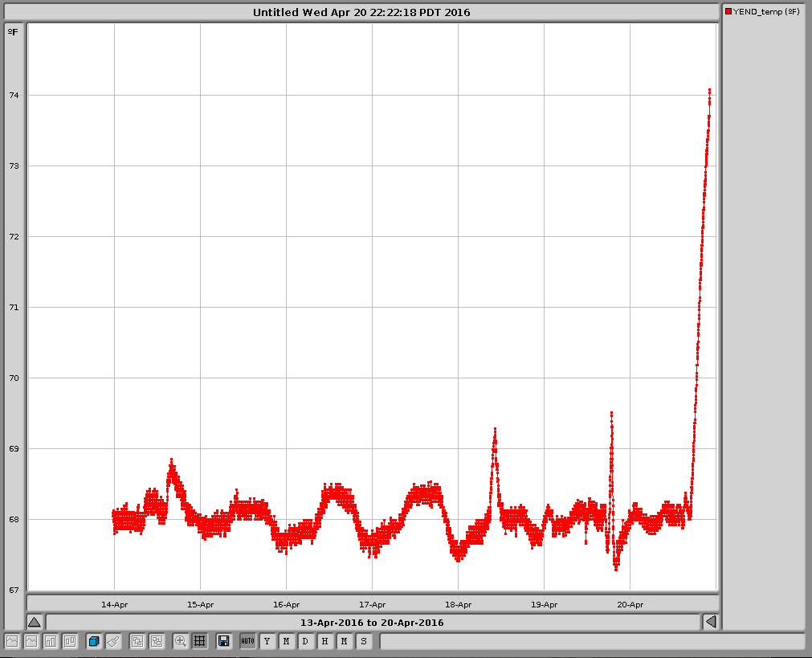The image size is (812, 658).
Task: Click the 67 y-axis tick label
Action: tap(14, 591)
